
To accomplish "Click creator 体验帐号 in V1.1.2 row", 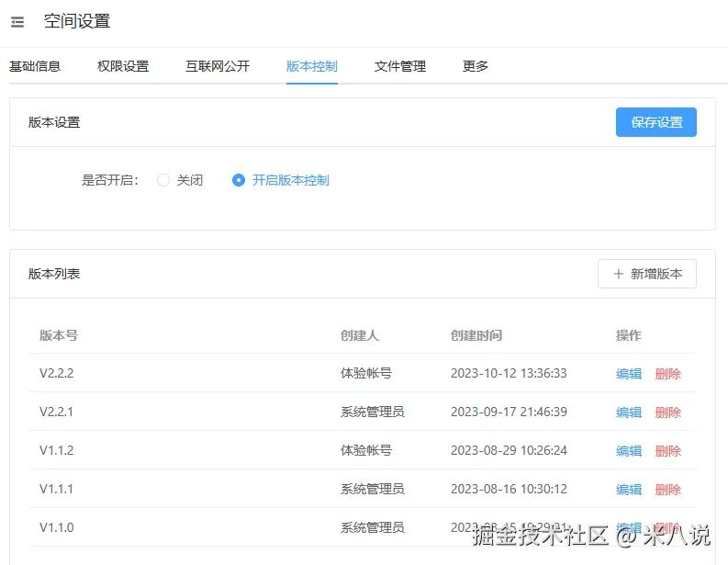I will pyautogui.click(x=366, y=450).
